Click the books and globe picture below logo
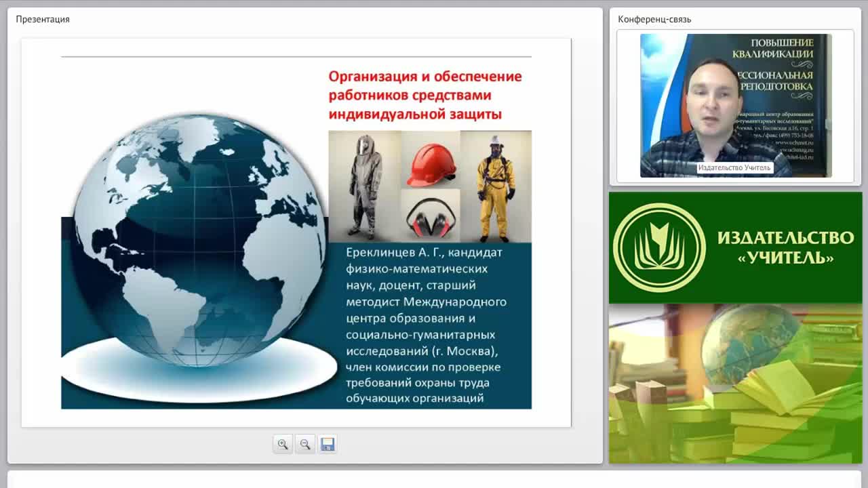The image size is (868, 488). [x=736, y=384]
